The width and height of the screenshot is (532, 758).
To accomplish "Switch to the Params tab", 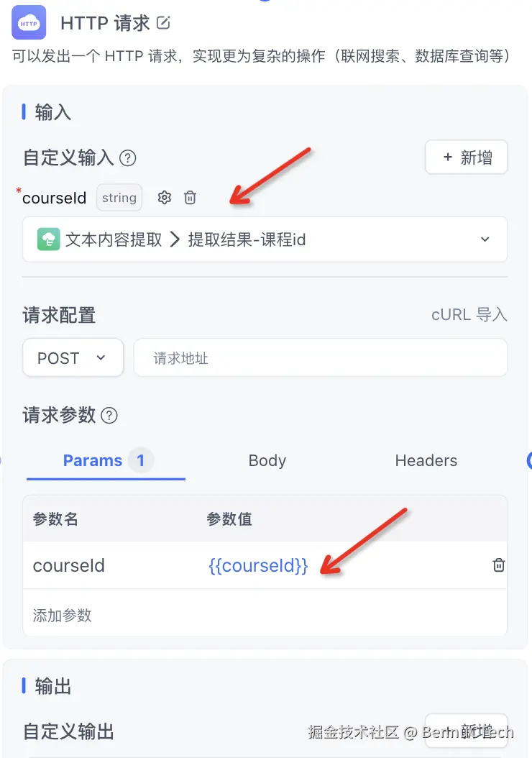I will (106, 461).
